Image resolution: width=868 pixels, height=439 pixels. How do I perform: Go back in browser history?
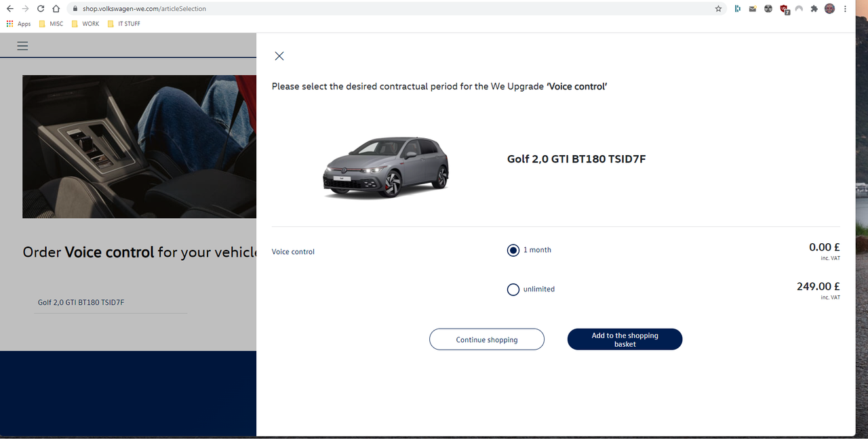coord(9,9)
